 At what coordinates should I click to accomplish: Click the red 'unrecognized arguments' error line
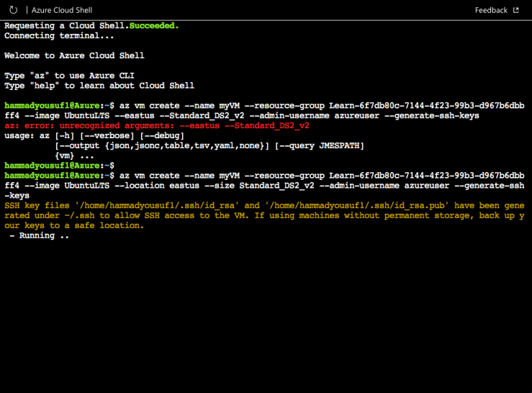coord(157,125)
